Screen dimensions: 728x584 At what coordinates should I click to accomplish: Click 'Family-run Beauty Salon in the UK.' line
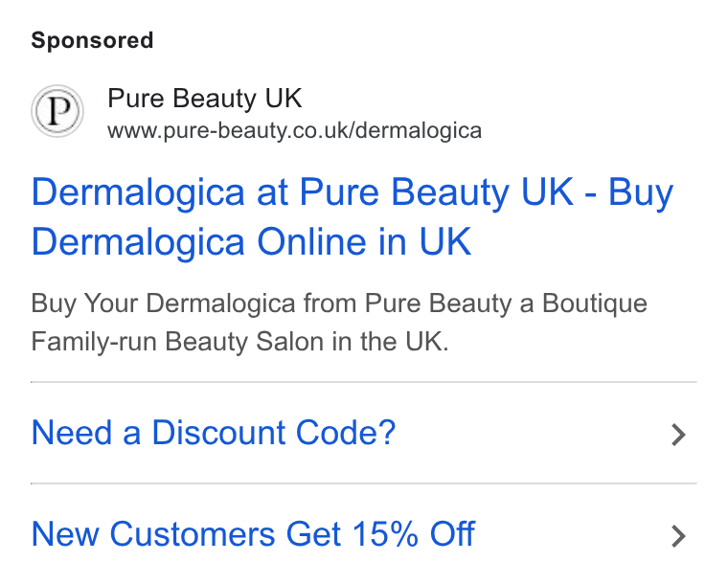(x=240, y=342)
